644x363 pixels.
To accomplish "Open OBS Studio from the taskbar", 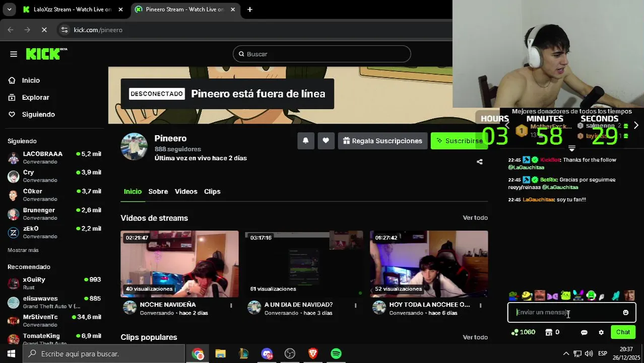I will tap(290, 354).
